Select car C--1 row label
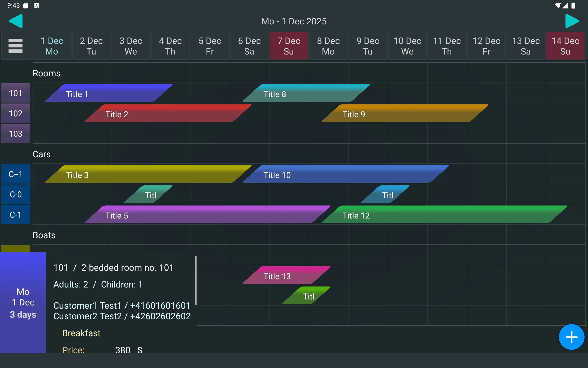The height and width of the screenshot is (368, 588). (x=16, y=174)
